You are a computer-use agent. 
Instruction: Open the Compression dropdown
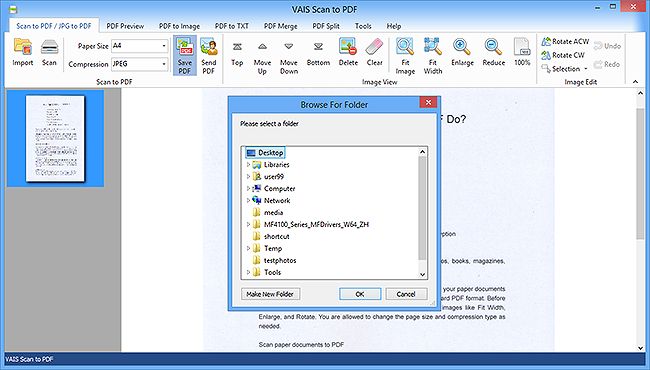164,64
